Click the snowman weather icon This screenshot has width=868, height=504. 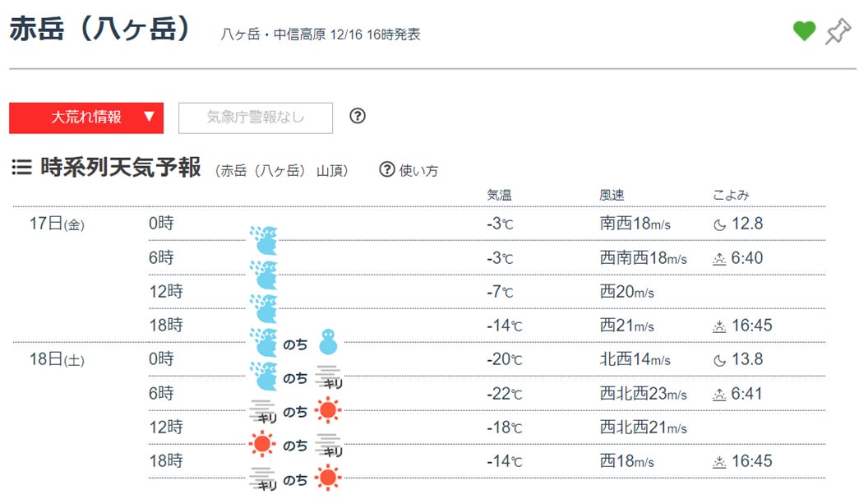pos(328,340)
